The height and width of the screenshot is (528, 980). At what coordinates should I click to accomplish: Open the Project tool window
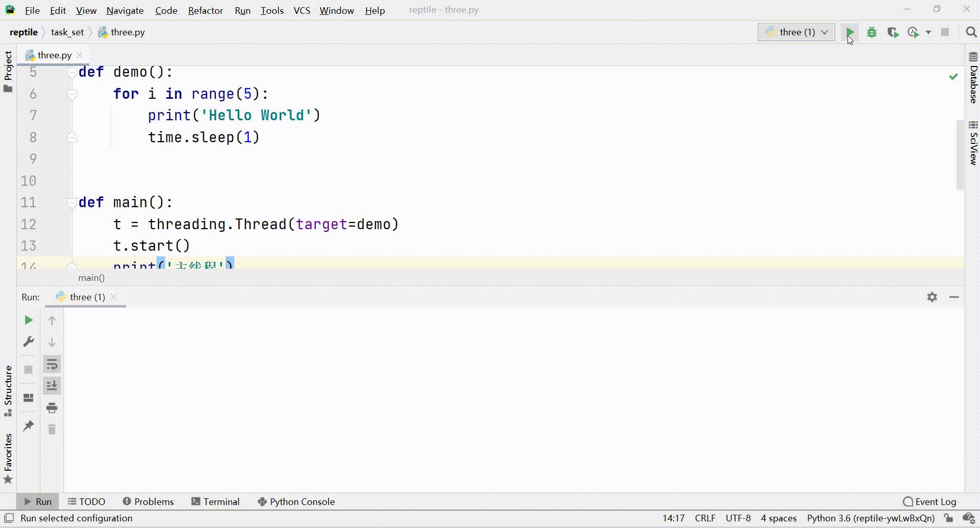pyautogui.click(x=8, y=72)
